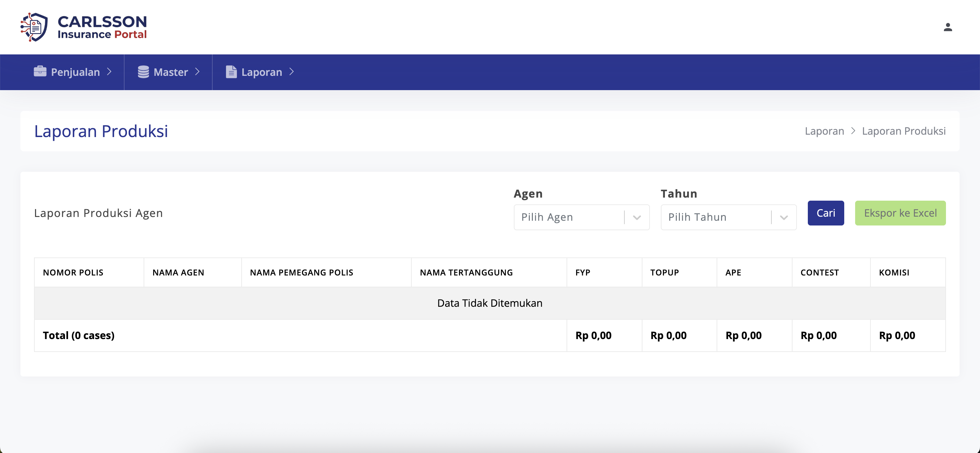Image resolution: width=980 pixels, height=453 pixels.
Task: Click the KOMISI column header
Action: click(x=908, y=272)
